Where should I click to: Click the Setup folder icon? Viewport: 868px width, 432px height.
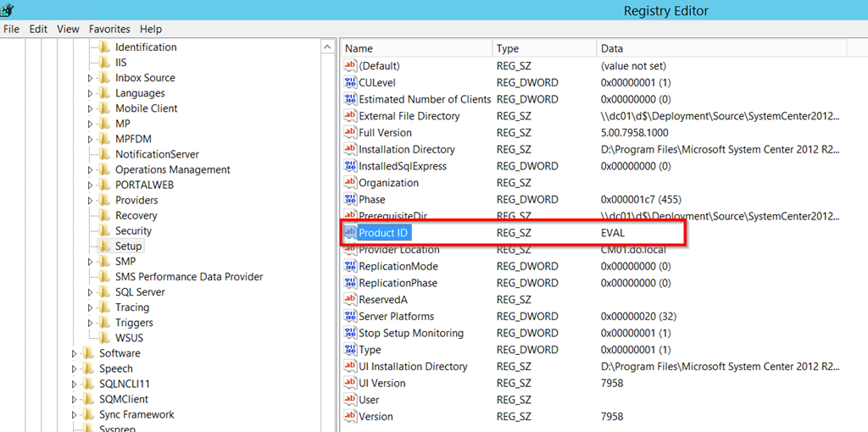point(104,246)
